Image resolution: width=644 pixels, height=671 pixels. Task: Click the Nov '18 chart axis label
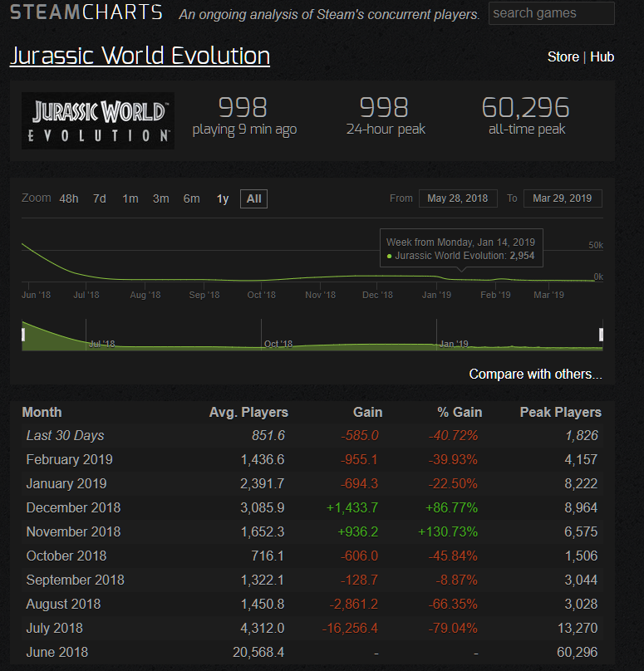click(320, 295)
